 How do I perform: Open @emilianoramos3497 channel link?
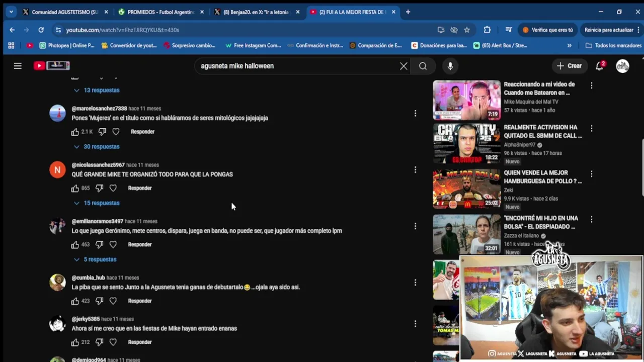tap(97, 221)
